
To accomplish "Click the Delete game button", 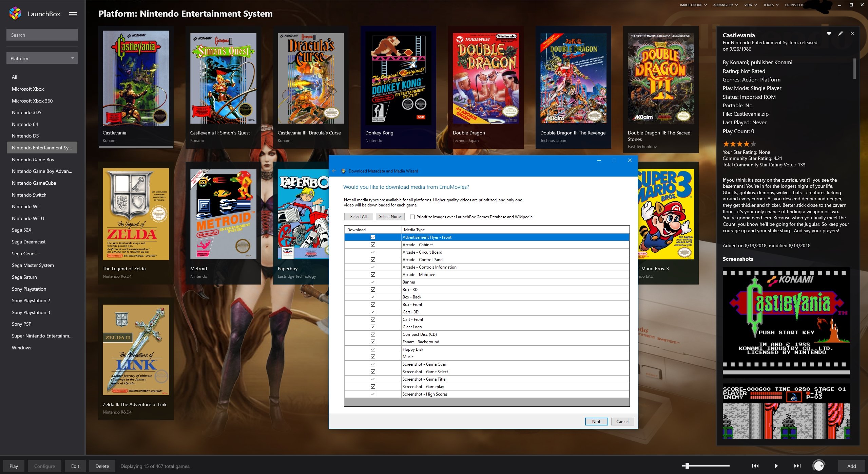I will [102, 466].
